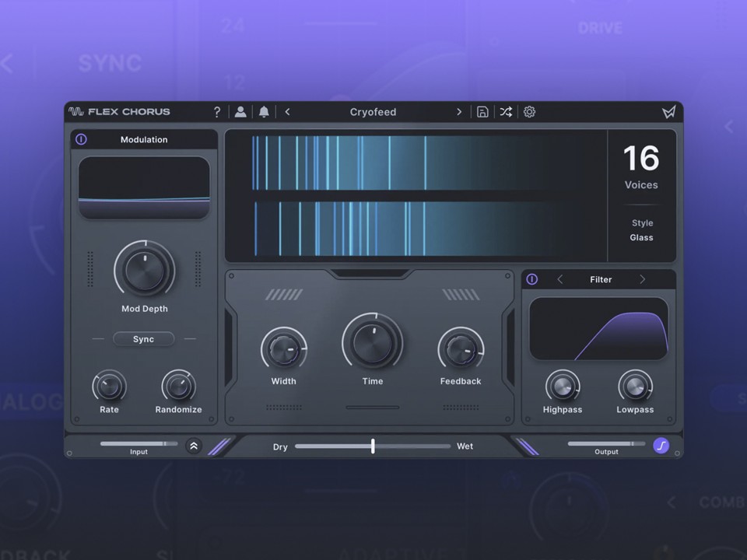The height and width of the screenshot is (560, 747).
Task: Click the Lowpass knob
Action: coord(635,387)
